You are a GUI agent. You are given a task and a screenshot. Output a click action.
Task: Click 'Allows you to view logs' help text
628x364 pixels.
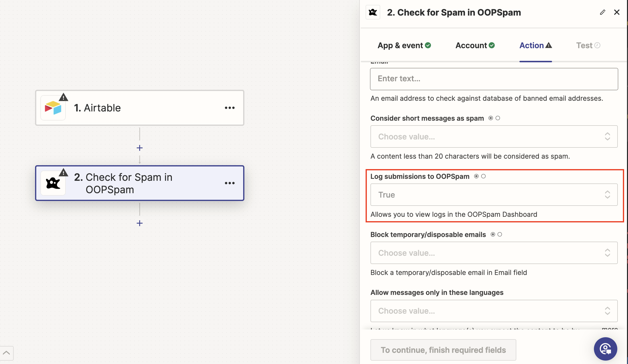click(x=454, y=214)
